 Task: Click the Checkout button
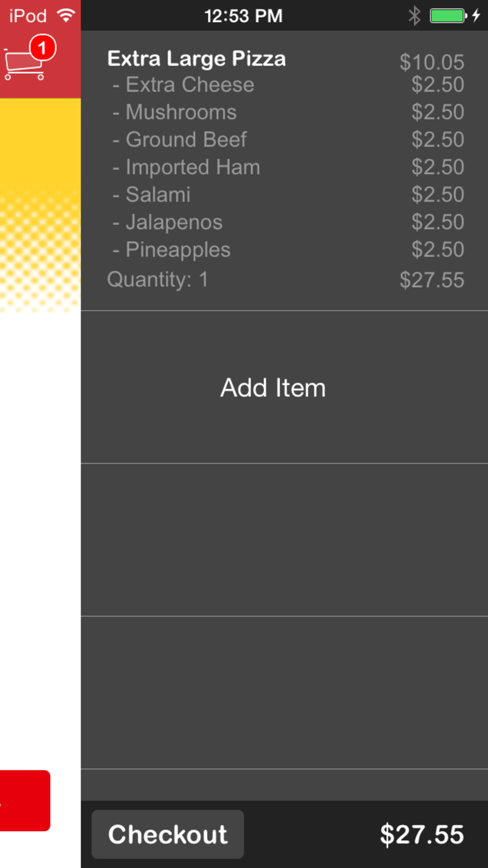click(x=167, y=834)
